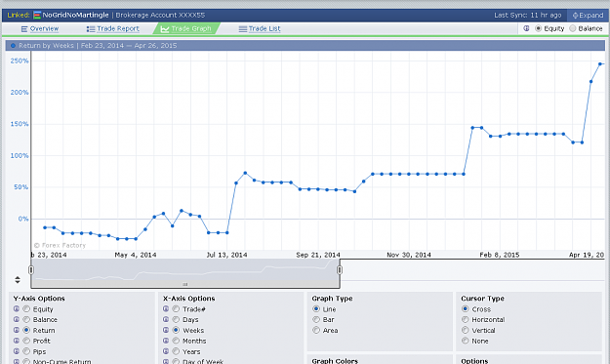Click the peak data point in July 2014
610x364 pixels.
pyautogui.click(x=245, y=173)
